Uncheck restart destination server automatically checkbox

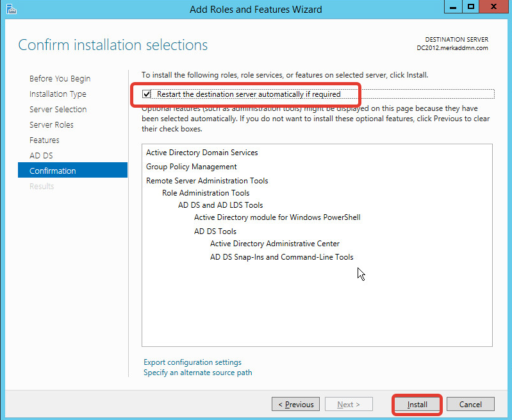(x=146, y=94)
